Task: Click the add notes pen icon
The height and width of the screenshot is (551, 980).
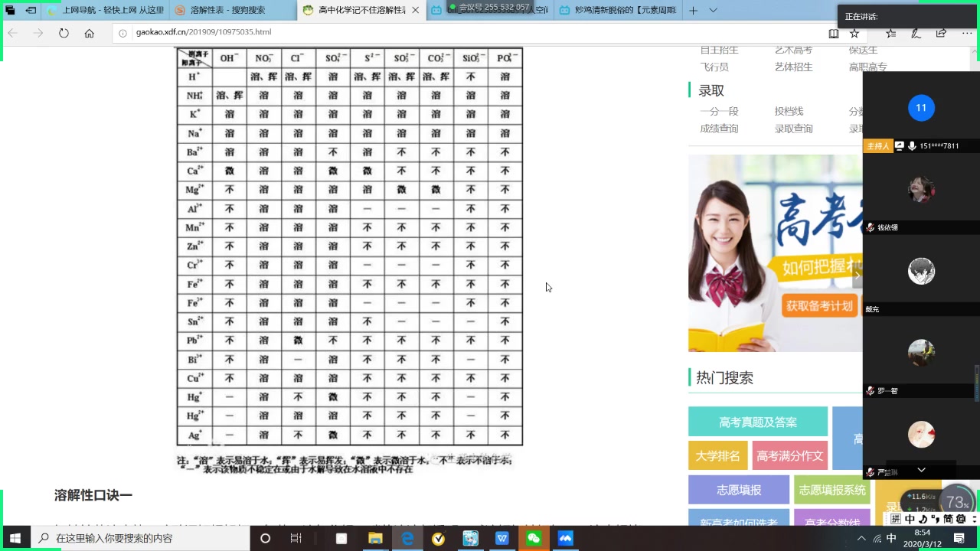Action: (916, 33)
